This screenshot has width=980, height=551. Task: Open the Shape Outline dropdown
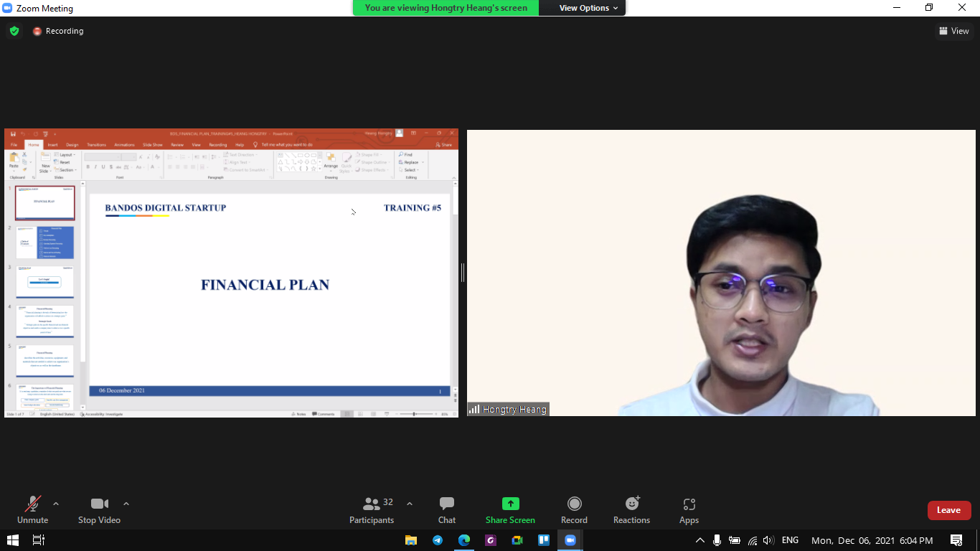tap(372, 162)
